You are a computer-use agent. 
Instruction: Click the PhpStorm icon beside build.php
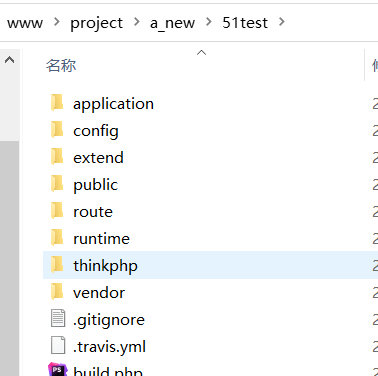(57, 369)
